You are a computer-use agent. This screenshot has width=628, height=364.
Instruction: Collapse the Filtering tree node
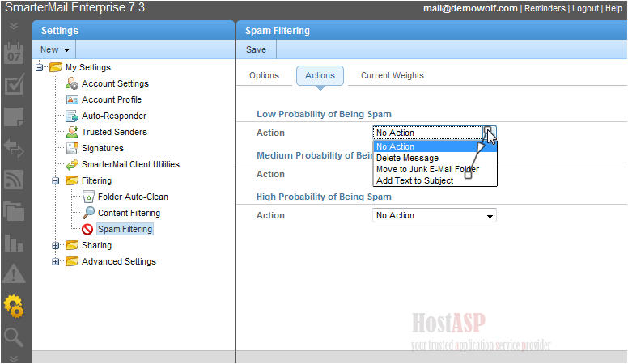point(55,180)
